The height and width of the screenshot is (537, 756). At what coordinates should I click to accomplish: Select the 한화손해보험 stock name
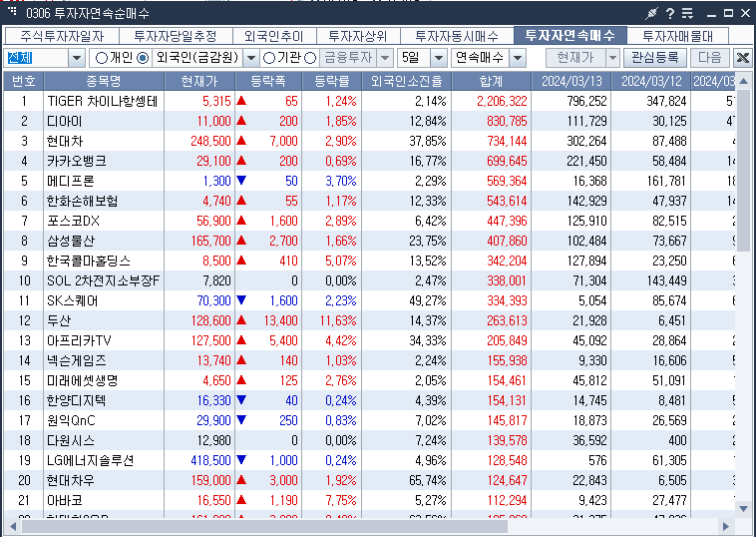point(82,201)
